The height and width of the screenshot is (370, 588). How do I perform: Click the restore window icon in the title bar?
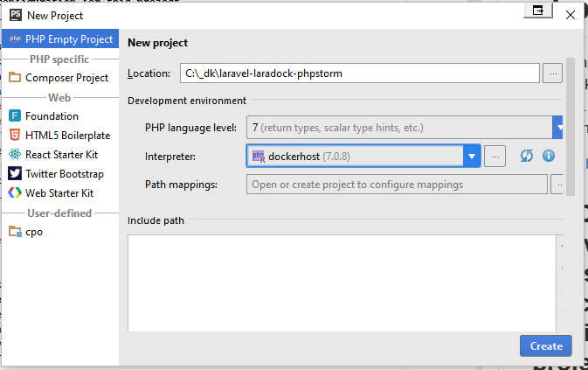tap(538, 10)
